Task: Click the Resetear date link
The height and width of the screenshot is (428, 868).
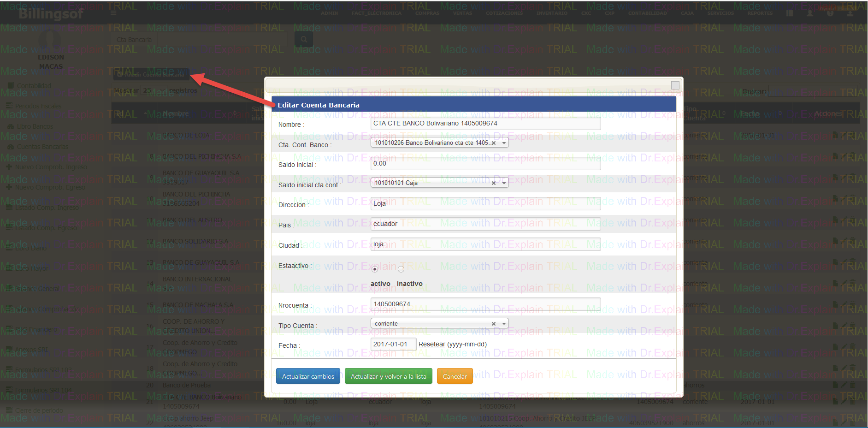Action: click(431, 344)
